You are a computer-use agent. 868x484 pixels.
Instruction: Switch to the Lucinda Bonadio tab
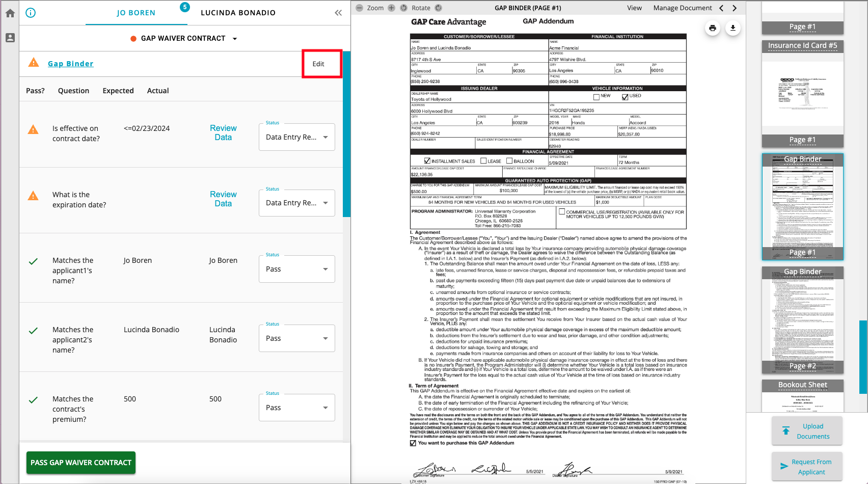coord(238,13)
